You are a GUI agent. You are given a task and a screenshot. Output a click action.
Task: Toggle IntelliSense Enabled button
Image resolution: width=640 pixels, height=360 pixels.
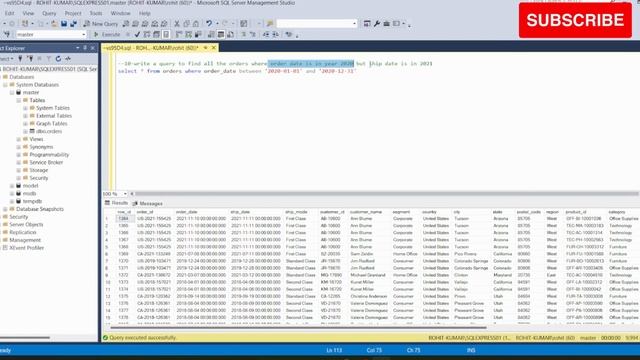166,35
